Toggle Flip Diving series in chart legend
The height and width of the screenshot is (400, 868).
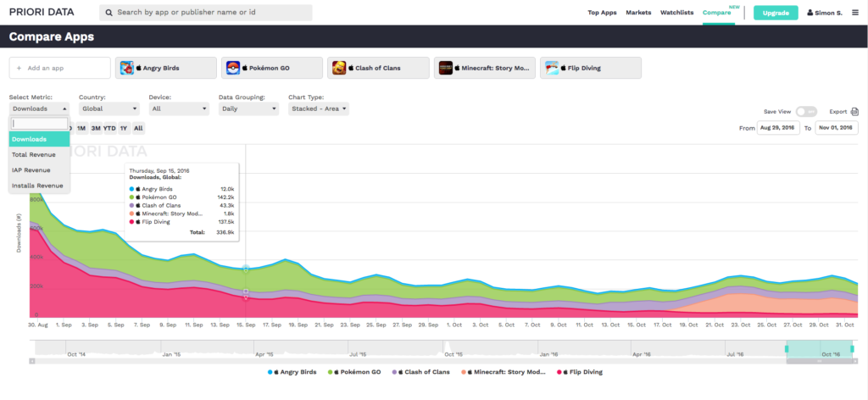pos(580,372)
